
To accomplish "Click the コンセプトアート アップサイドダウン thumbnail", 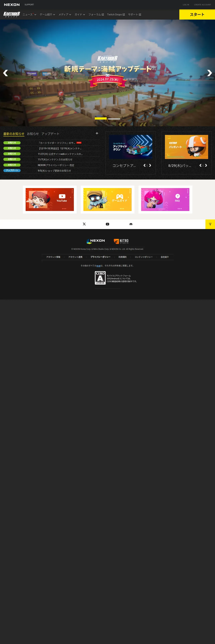I will click(130, 147).
